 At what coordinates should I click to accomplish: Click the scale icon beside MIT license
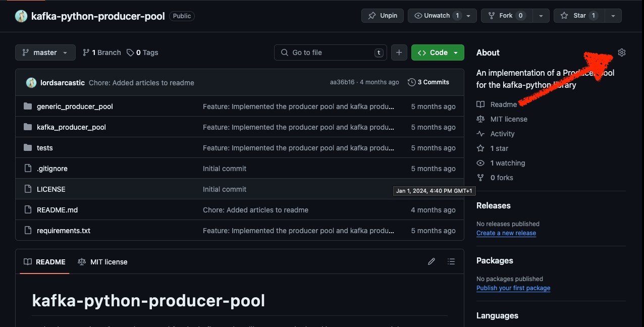click(x=480, y=119)
